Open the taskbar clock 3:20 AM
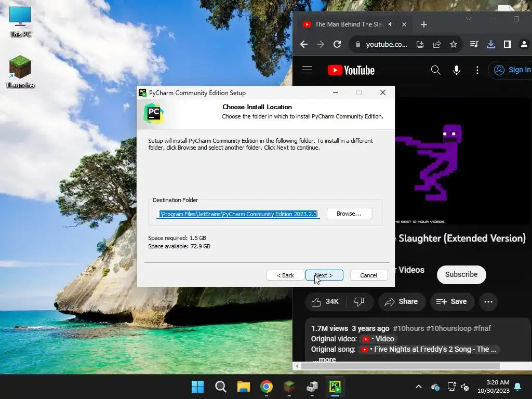Screen dimensions: 532x399 tap(494, 387)
